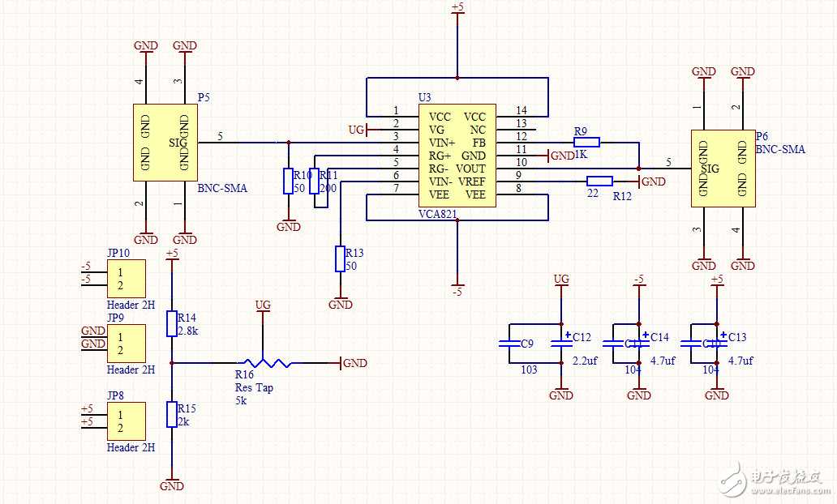Image resolution: width=837 pixels, height=504 pixels.
Task: Click the FB pin label on U3
Action: [x=479, y=143]
